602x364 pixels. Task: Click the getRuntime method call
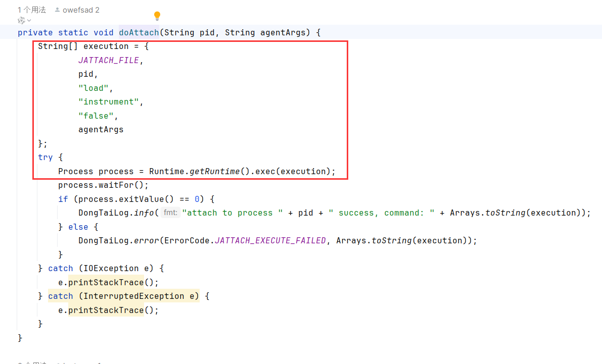(214, 171)
